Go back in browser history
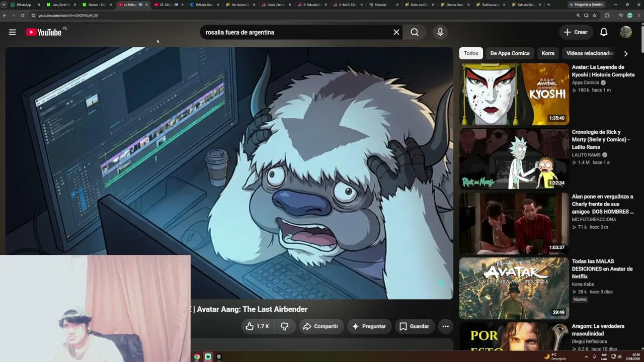 pyautogui.click(x=5, y=16)
